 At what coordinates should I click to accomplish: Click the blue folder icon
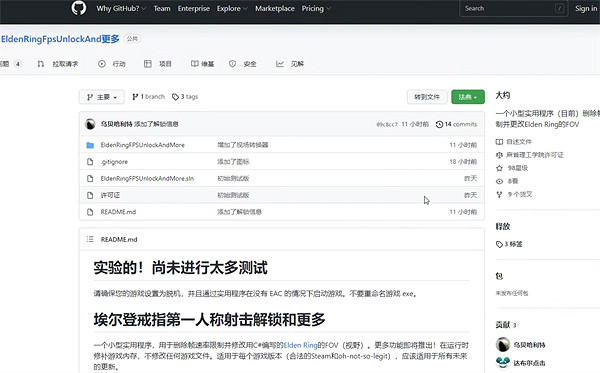90,145
